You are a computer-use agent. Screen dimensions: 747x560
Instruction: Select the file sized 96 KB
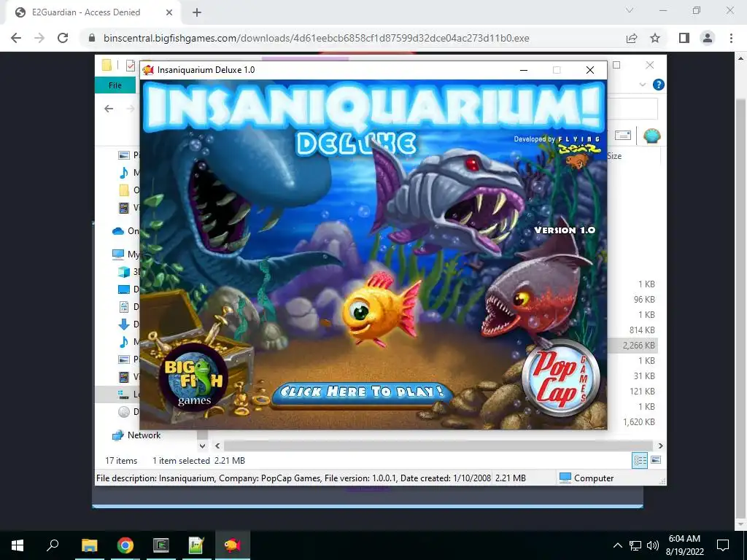point(633,300)
